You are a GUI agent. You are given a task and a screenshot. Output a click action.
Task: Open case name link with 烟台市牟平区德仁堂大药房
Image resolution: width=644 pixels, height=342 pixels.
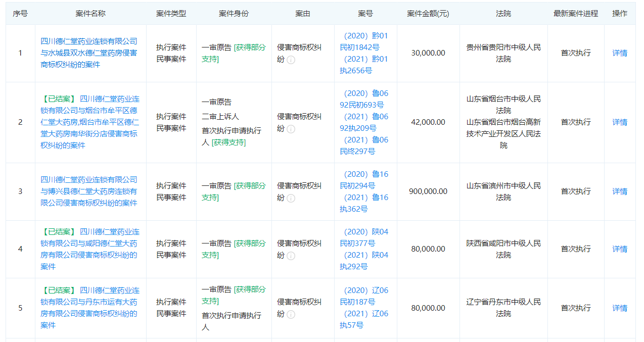[x=90, y=122]
